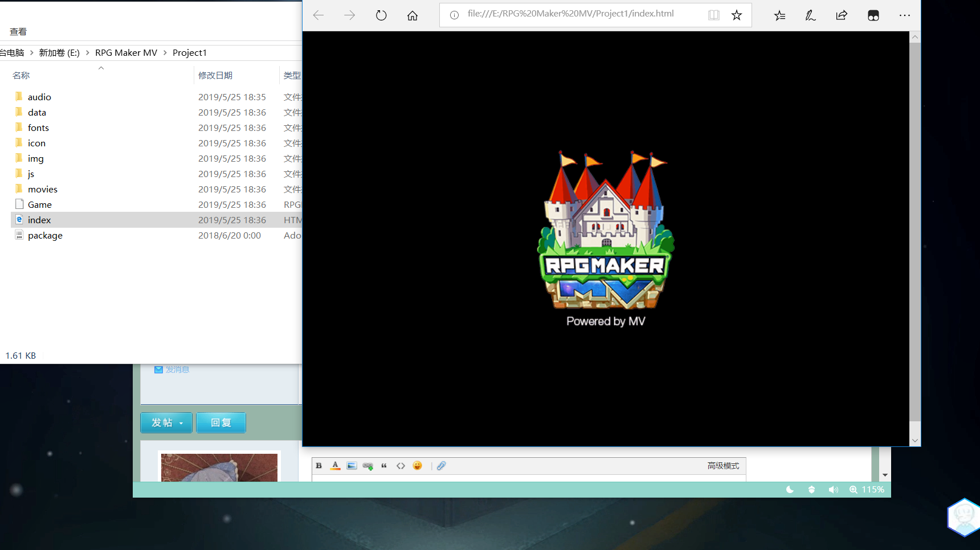The width and height of the screenshot is (980, 550).
Task: Pick font color in forum editor
Action: pos(336,466)
